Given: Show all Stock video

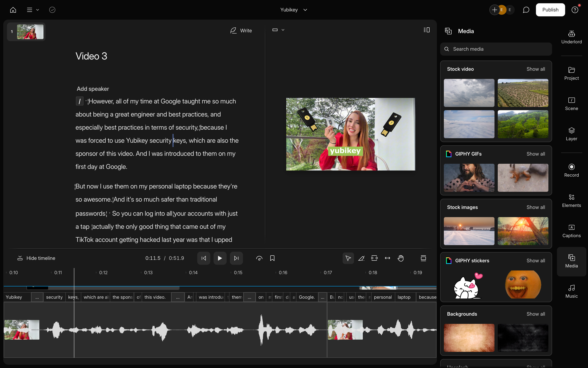Looking at the screenshot, I should pos(536,69).
